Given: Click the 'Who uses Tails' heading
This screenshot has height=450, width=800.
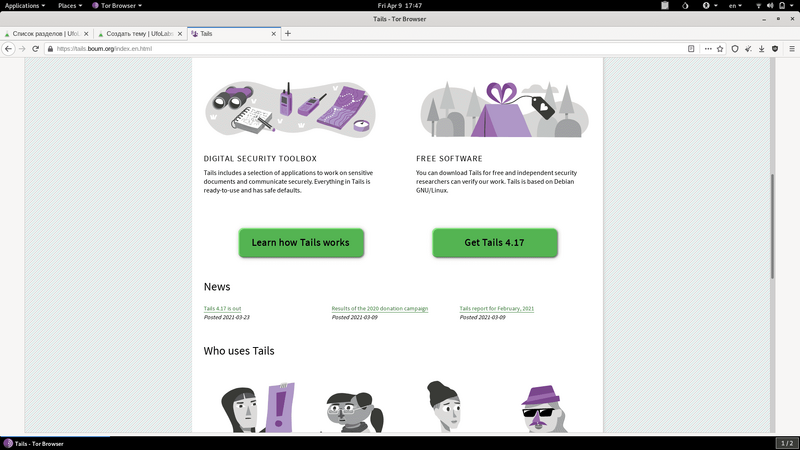Looking at the screenshot, I should click(x=239, y=351).
